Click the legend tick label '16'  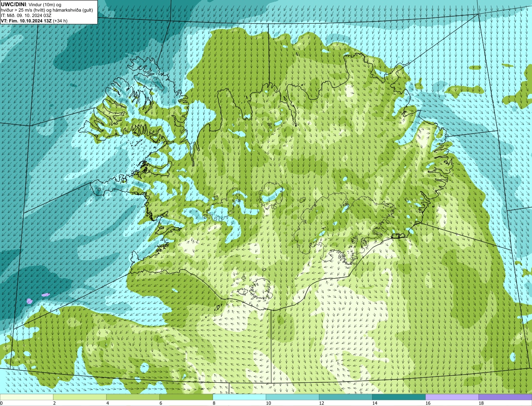pyautogui.click(x=428, y=403)
